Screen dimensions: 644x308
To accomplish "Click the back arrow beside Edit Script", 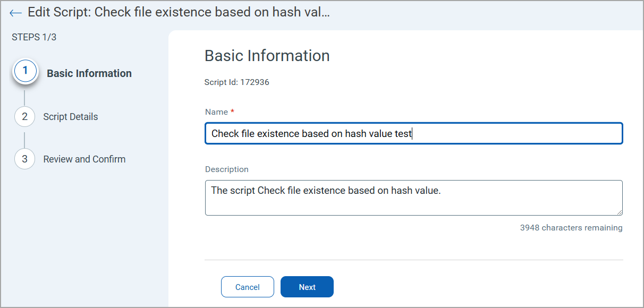I will tap(15, 13).
